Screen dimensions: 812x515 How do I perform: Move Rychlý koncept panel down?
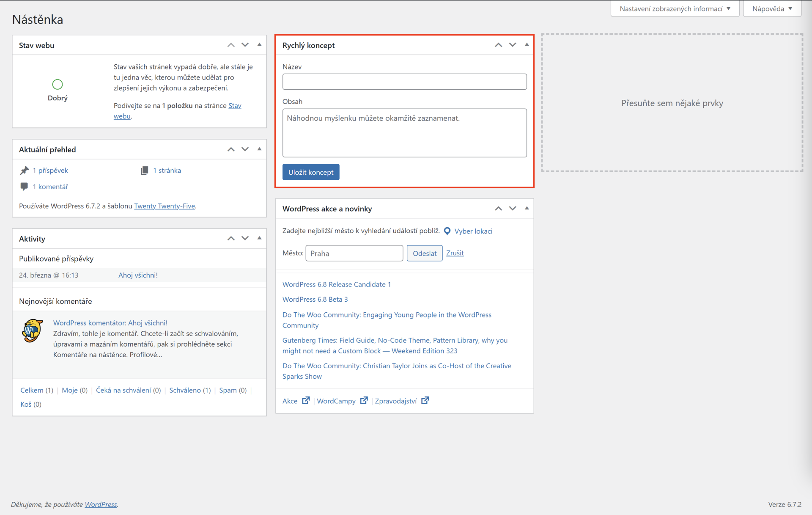click(513, 45)
